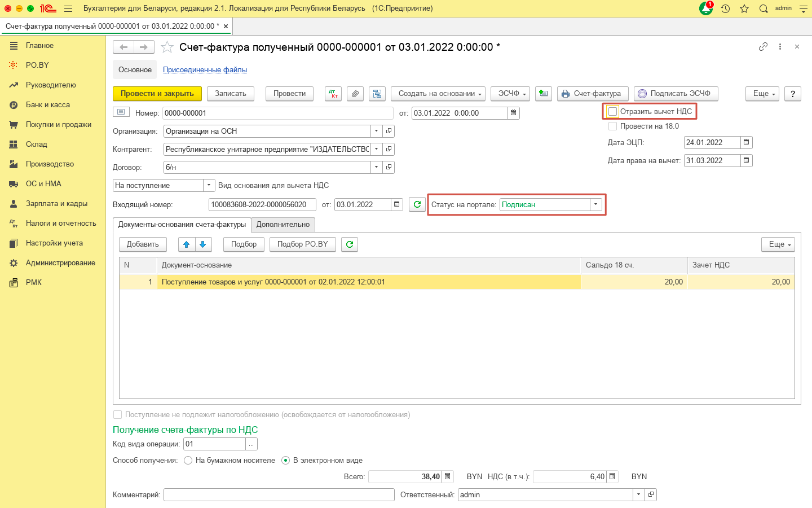Click Подбор РО.BY button
This screenshot has width=812, height=508.
coord(303,244)
